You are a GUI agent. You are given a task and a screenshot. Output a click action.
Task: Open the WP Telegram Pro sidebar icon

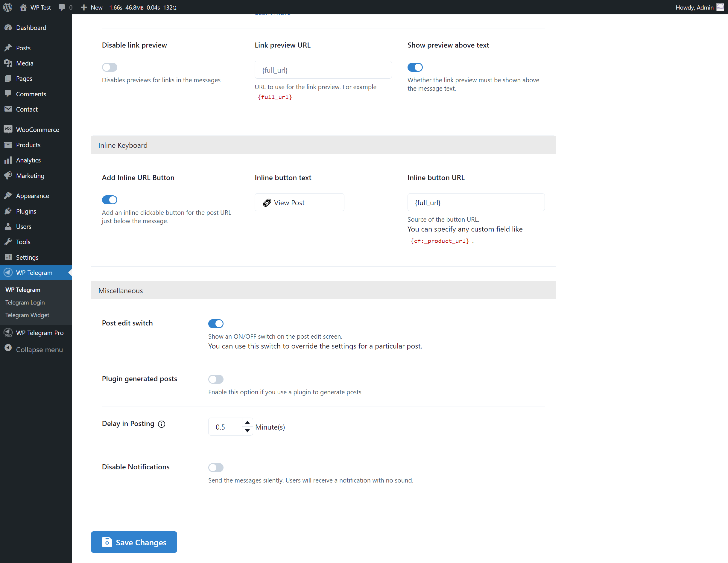(8, 333)
